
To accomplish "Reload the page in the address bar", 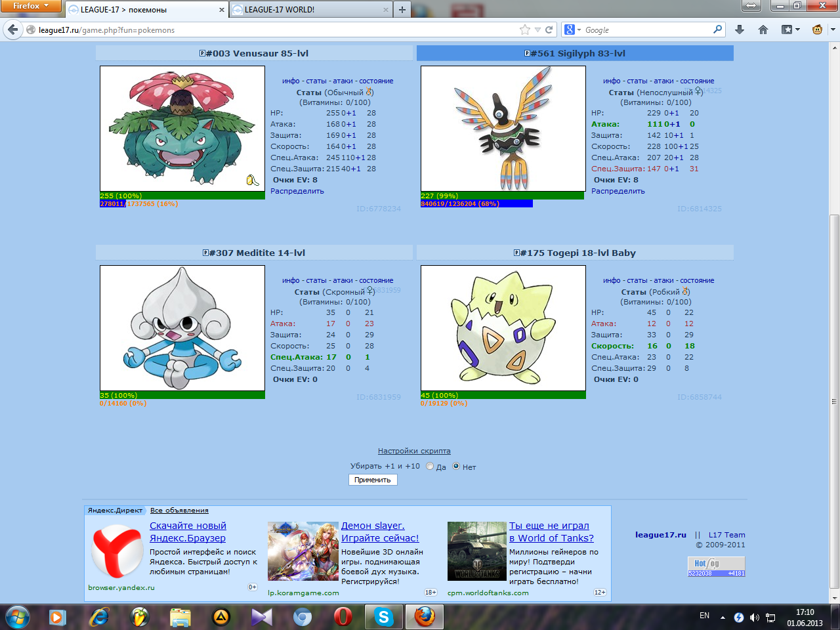I will point(549,30).
